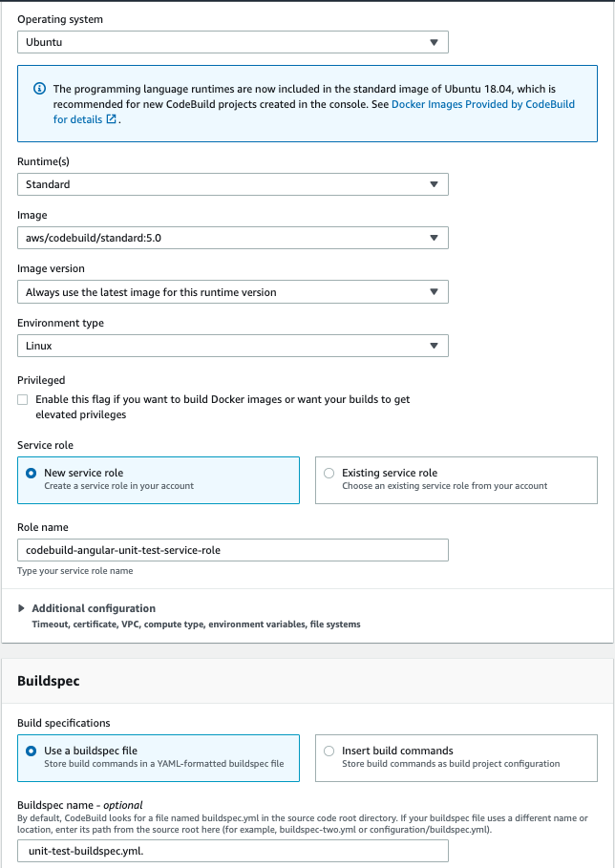
Task: Open the Image dropdown with aws/codebuild/standard:5.0
Action: tap(232, 238)
